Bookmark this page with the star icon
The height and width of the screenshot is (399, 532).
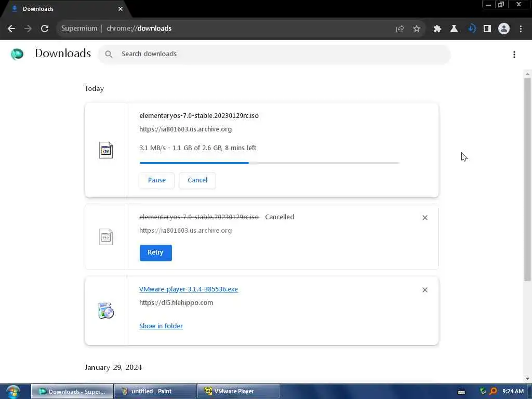[x=416, y=29]
